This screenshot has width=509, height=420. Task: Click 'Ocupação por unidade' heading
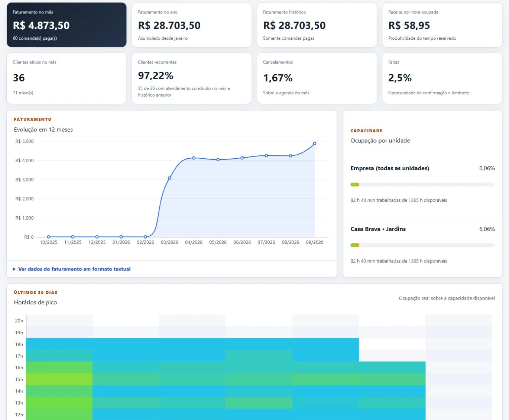pos(380,141)
